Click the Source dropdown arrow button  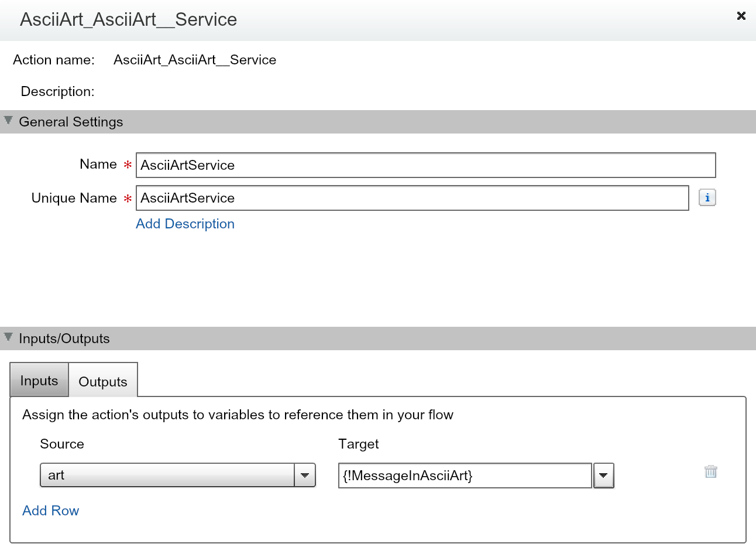[305, 475]
